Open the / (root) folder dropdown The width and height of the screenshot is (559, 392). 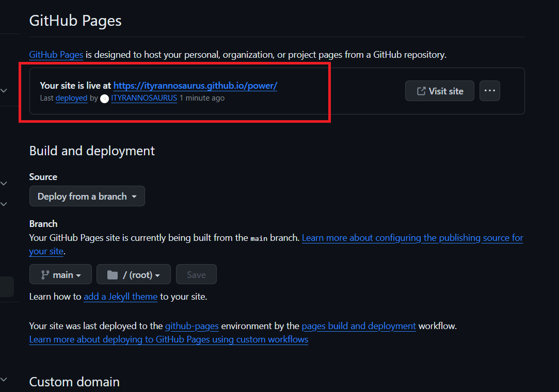[x=133, y=274]
